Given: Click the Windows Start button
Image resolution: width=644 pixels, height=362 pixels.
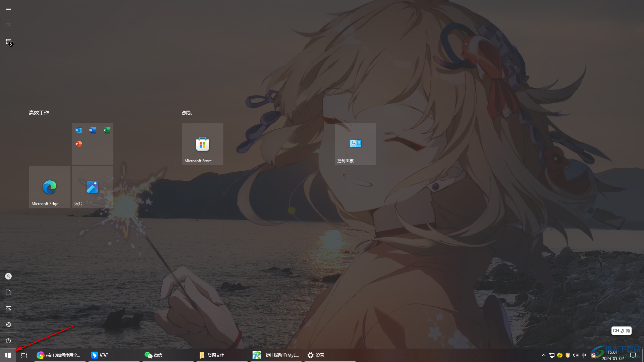Looking at the screenshot, I should point(8,355).
